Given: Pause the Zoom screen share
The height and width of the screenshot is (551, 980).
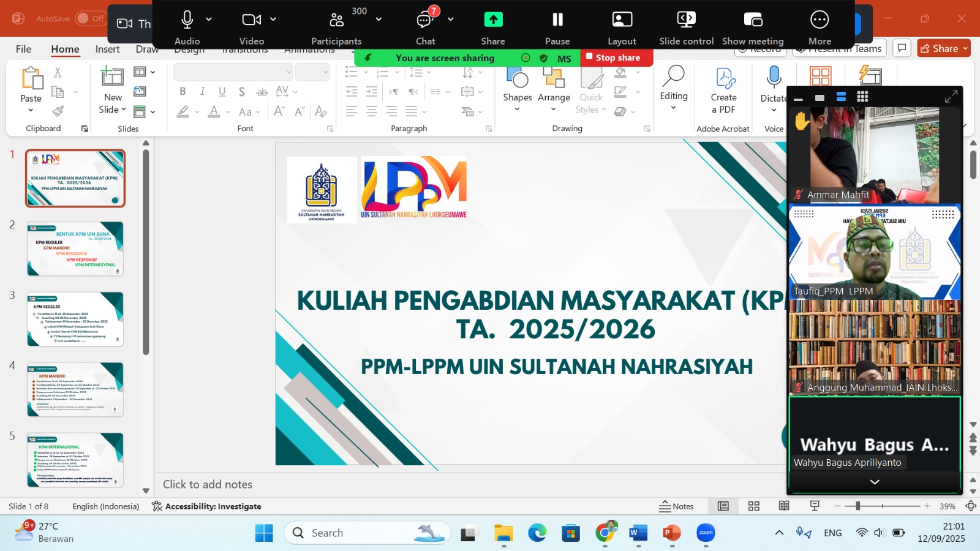Looking at the screenshot, I should (x=557, y=20).
